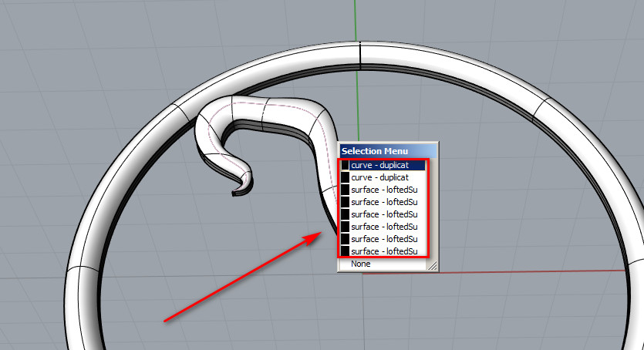Click the color swatch beside the highlighted curve entry
The image size is (644, 350).
[x=345, y=165]
